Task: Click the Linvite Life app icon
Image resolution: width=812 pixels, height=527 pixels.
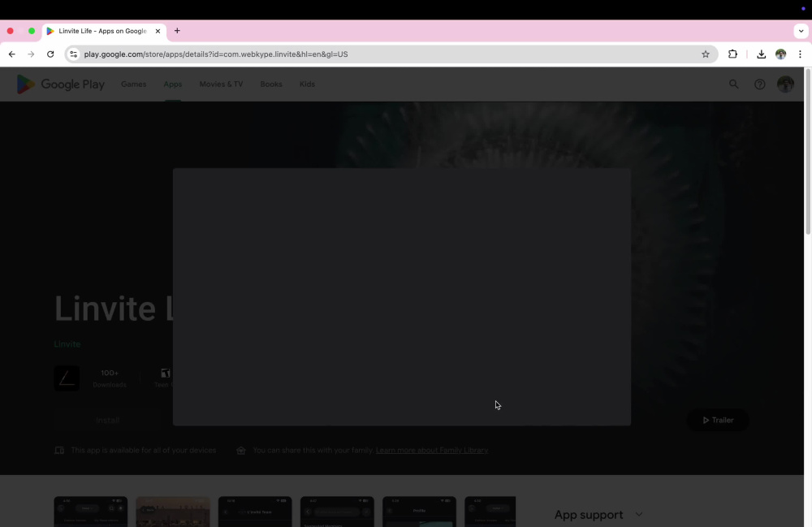Action: 67,378
